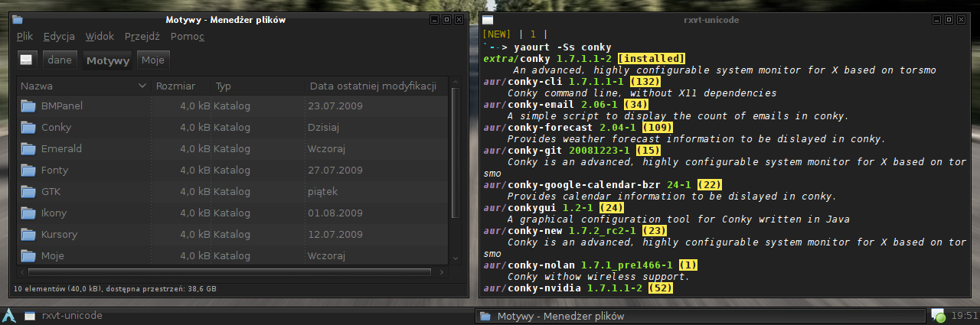Open the Edycja menu
The height and width of the screenshot is (325, 980).
(59, 36)
